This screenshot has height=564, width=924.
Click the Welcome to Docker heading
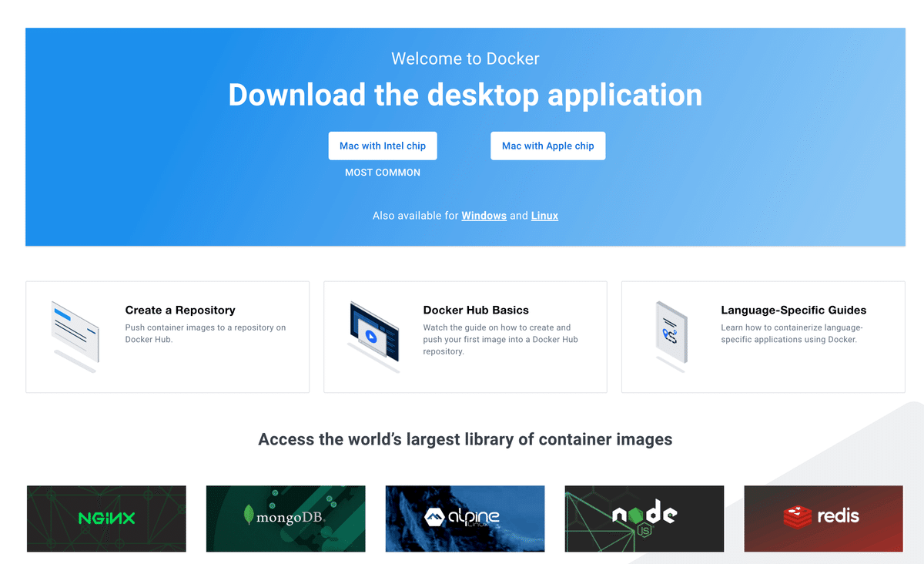pos(465,59)
